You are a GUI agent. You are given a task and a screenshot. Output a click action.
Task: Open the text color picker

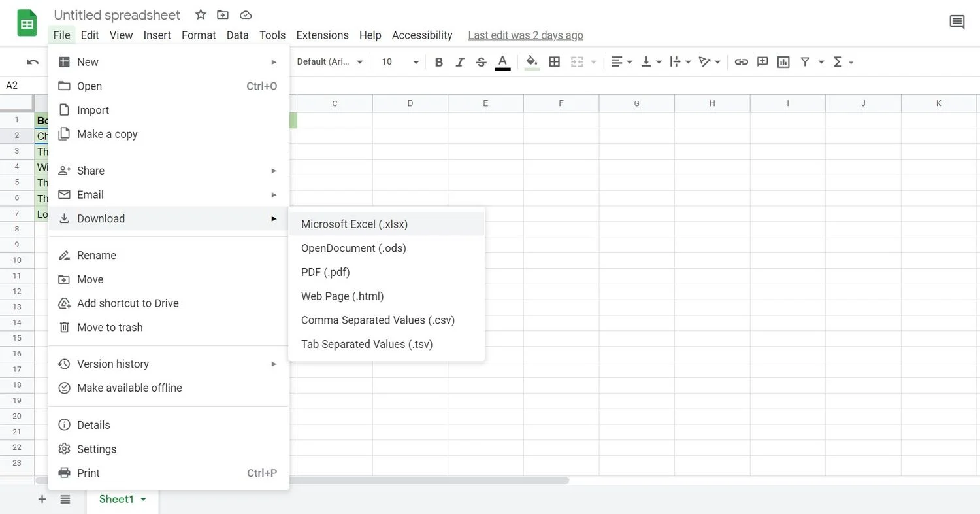click(x=502, y=62)
